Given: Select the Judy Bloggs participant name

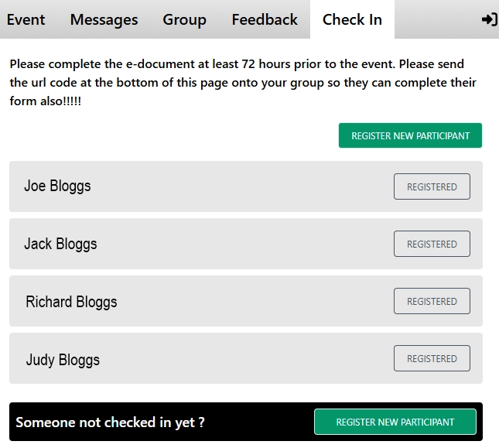Looking at the screenshot, I should 63,360.
